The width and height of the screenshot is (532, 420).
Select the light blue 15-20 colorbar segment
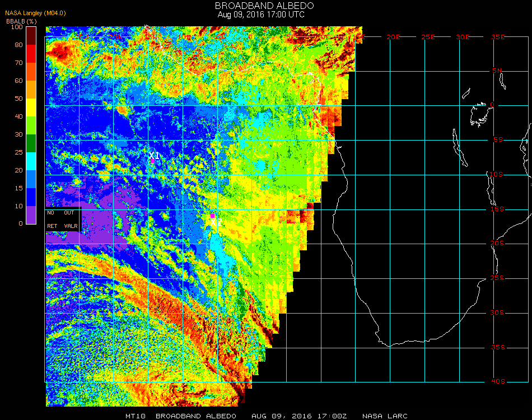coord(31,179)
